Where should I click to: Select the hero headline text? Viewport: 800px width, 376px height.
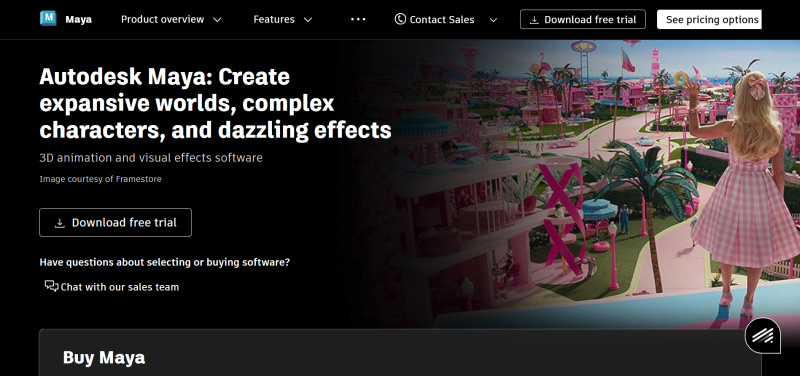click(x=215, y=104)
